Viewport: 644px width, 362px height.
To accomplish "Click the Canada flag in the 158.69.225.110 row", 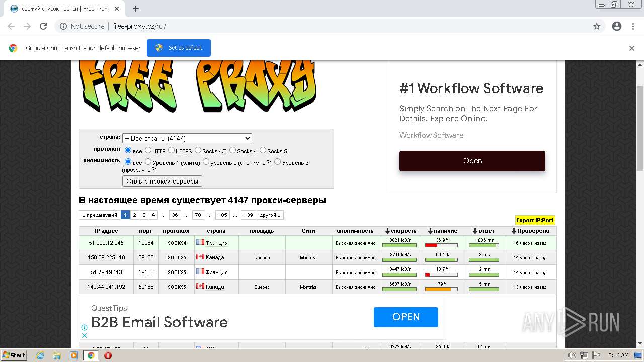I will 200,257.
